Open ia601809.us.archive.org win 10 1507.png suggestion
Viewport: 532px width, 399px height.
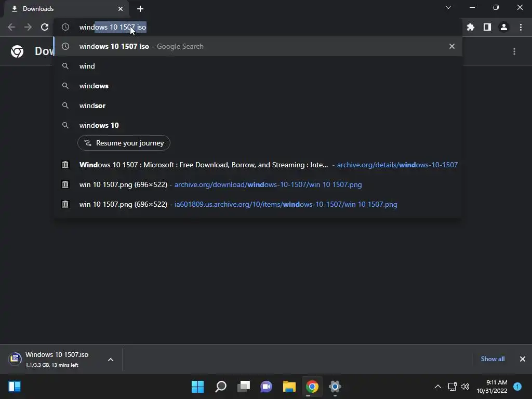click(258, 204)
